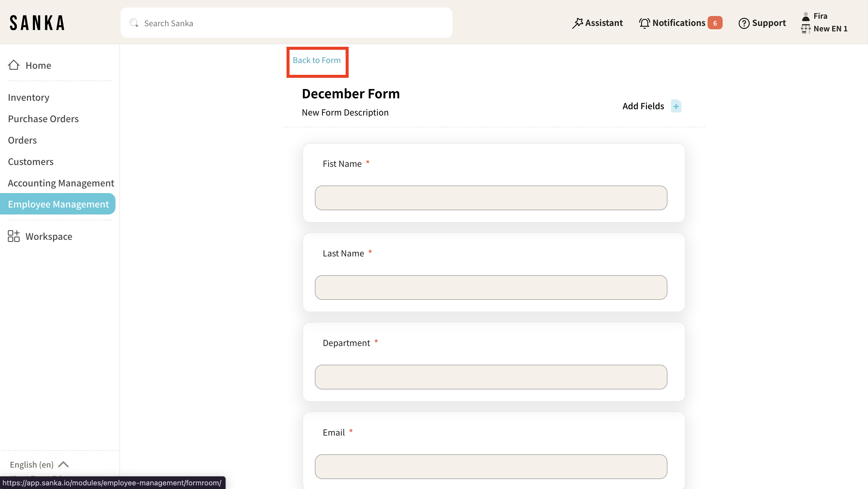The height and width of the screenshot is (489, 868).
Task: Focus the Department text field
Action: pyautogui.click(x=491, y=377)
